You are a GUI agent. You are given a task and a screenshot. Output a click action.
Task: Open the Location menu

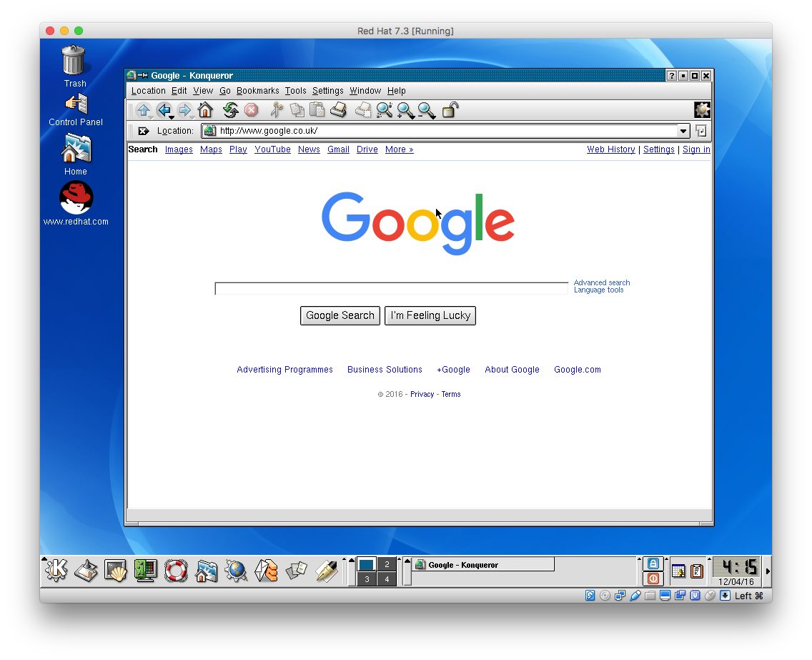(148, 91)
